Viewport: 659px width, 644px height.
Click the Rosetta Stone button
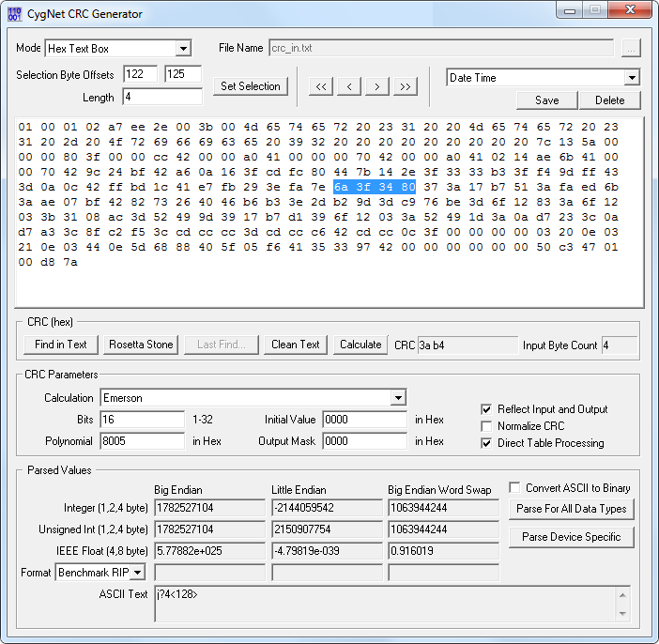[141, 345]
